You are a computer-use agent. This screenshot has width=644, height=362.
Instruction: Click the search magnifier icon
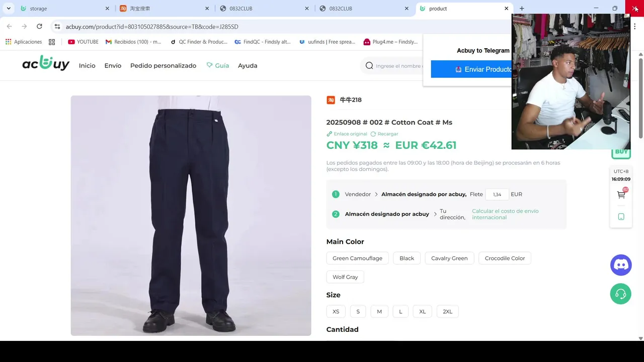coord(369,66)
